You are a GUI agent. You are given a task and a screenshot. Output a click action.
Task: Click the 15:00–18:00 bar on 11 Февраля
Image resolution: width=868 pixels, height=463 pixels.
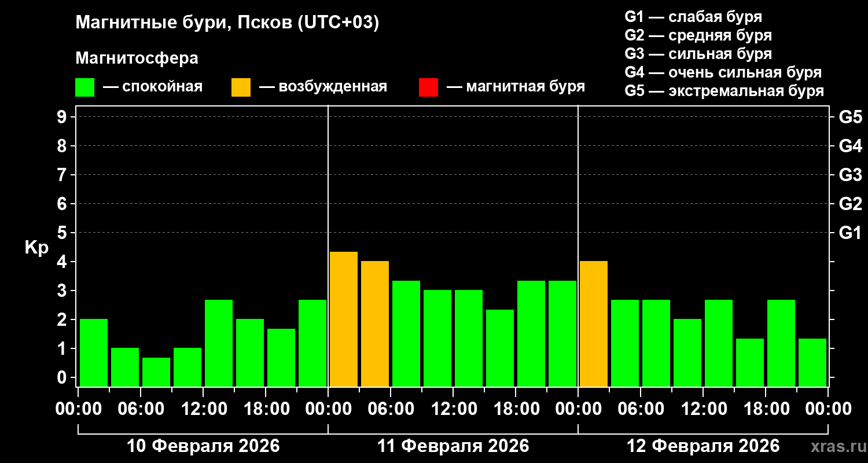point(500,348)
